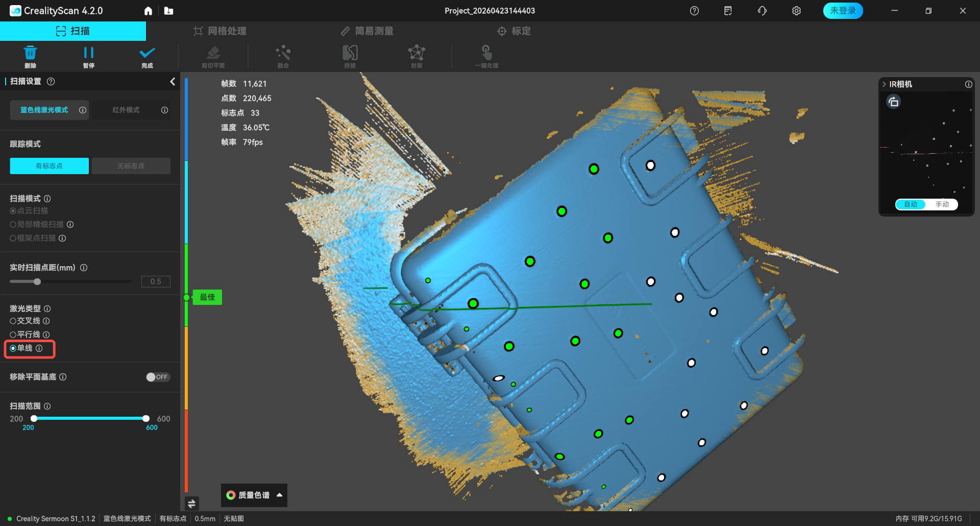Switch to the 简易测量 tab
The height and width of the screenshot is (526, 980).
[x=367, y=31]
